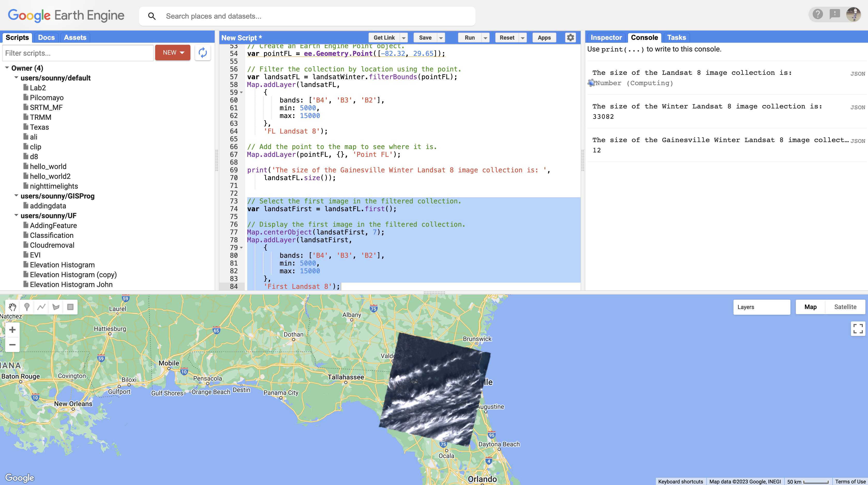Click the Get Link button

[x=384, y=38]
